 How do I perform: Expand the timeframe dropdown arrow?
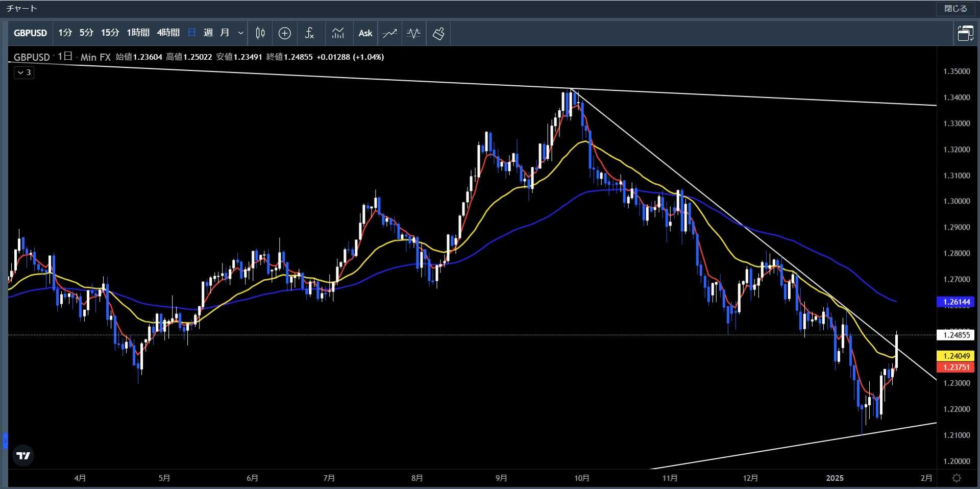[240, 33]
